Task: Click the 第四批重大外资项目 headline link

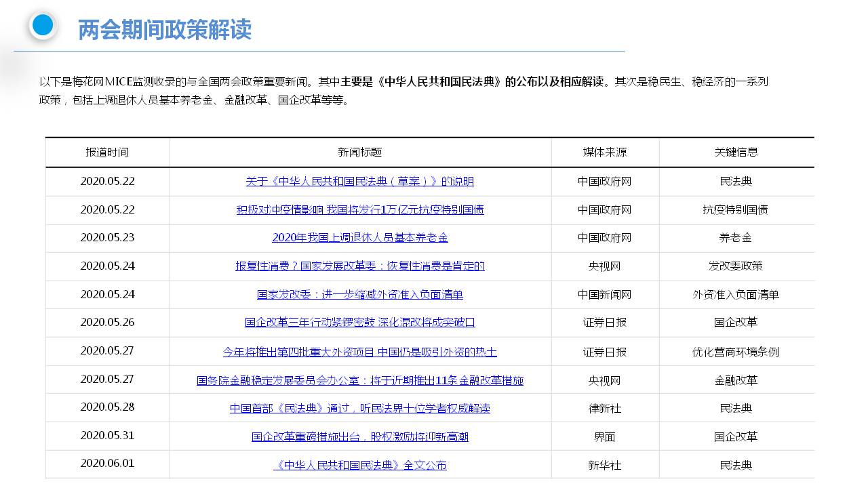Action: 359,352
